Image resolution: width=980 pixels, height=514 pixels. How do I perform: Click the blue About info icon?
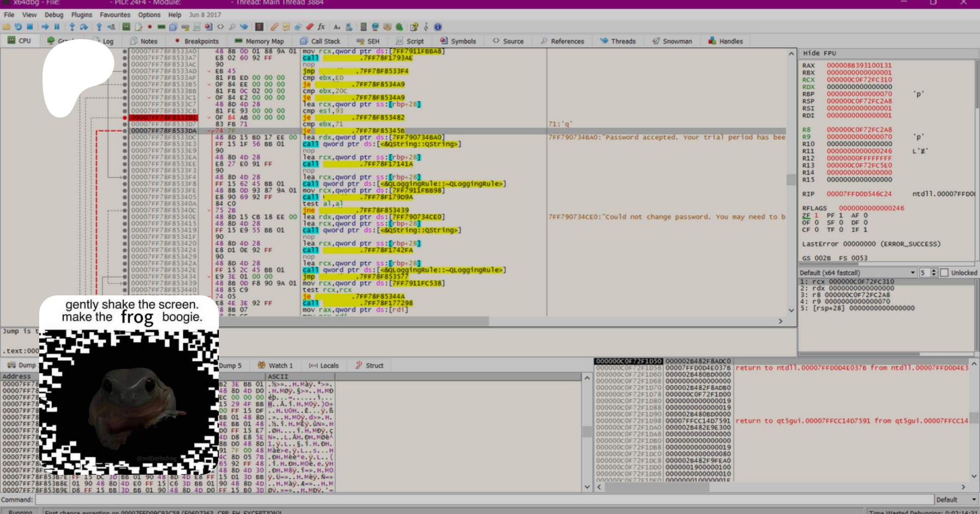(438, 27)
